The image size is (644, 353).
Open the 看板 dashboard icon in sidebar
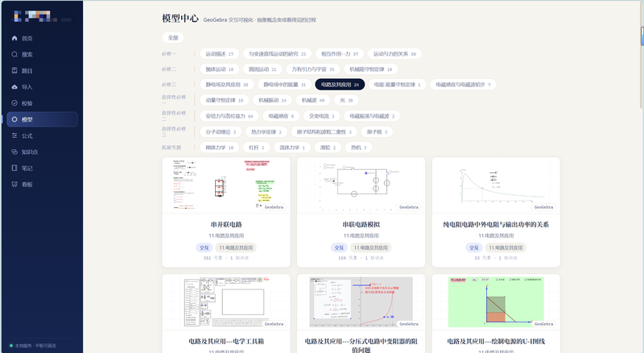[x=14, y=185]
